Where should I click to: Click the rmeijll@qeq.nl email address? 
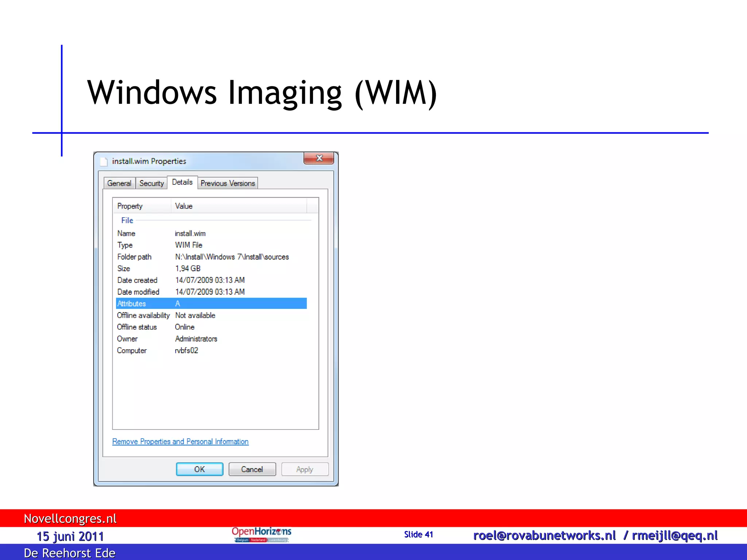[x=674, y=536]
